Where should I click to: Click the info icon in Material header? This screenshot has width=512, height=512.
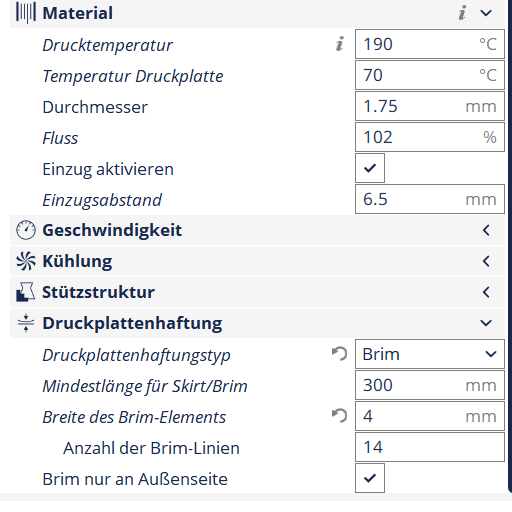(x=462, y=13)
